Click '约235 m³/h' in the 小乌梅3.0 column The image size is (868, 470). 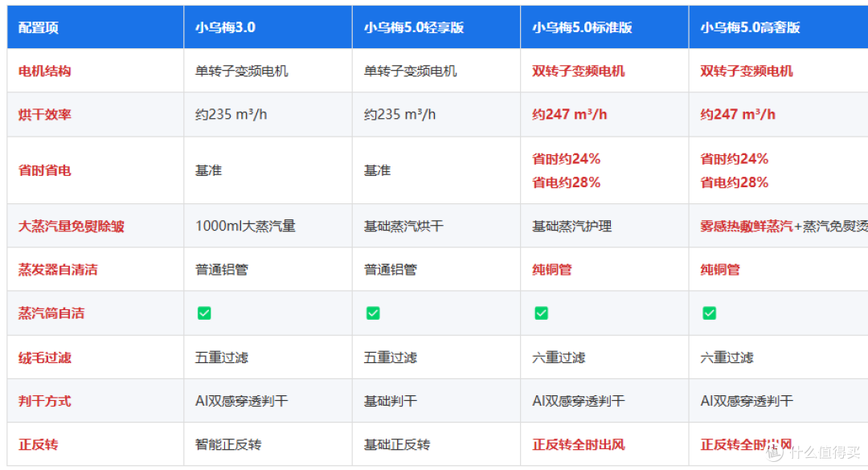[231, 115]
